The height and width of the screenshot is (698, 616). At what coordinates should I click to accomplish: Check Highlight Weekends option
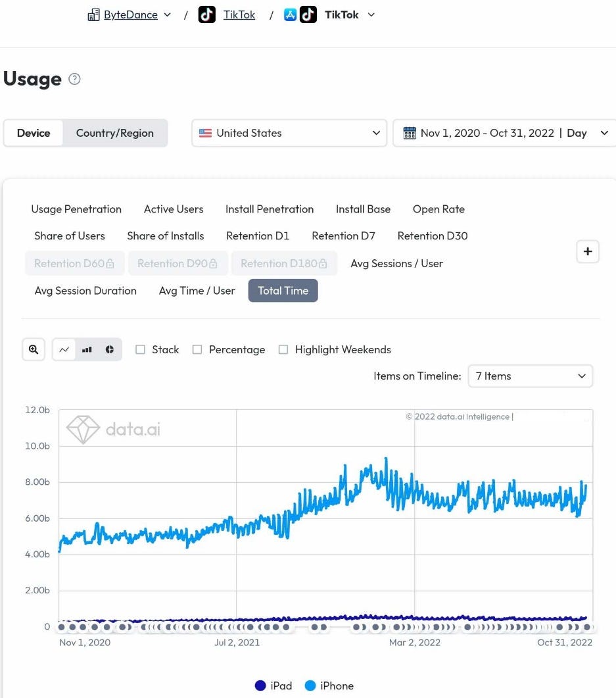click(283, 349)
